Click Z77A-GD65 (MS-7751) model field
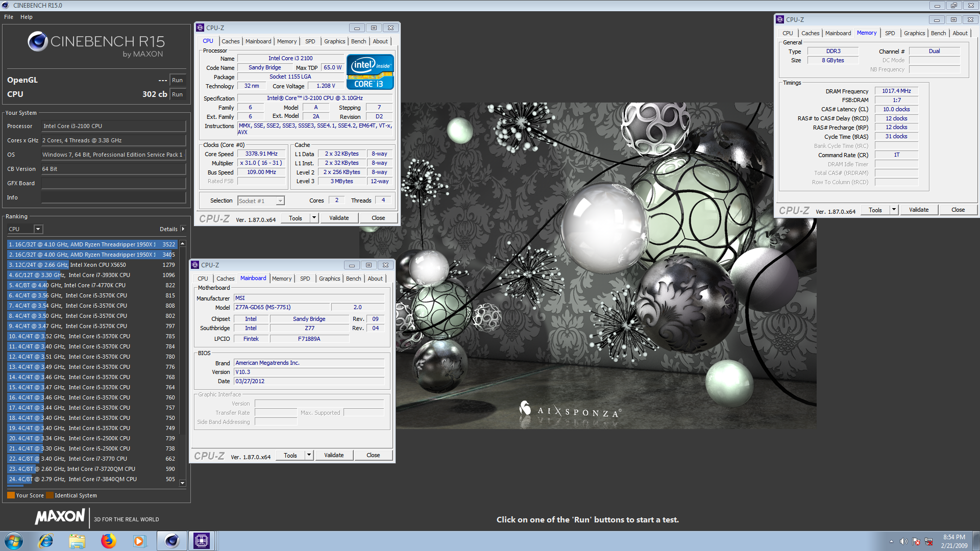Viewport: 980px width, 551px height. pyautogui.click(x=282, y=308)
